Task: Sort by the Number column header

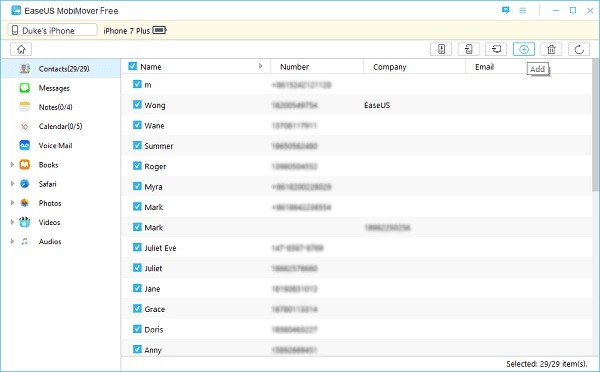Action: point(294,67)
